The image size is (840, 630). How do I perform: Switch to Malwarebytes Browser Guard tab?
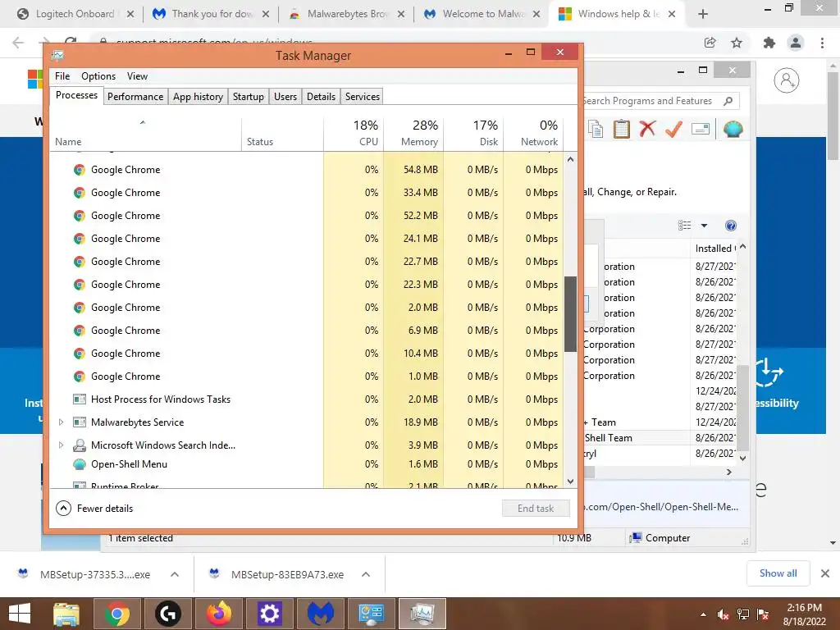[347, 14]
